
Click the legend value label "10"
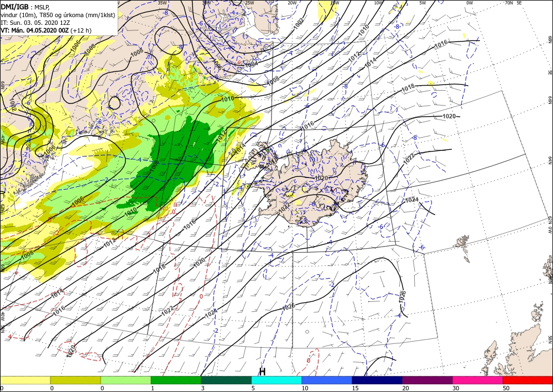[x=305, y=388]
